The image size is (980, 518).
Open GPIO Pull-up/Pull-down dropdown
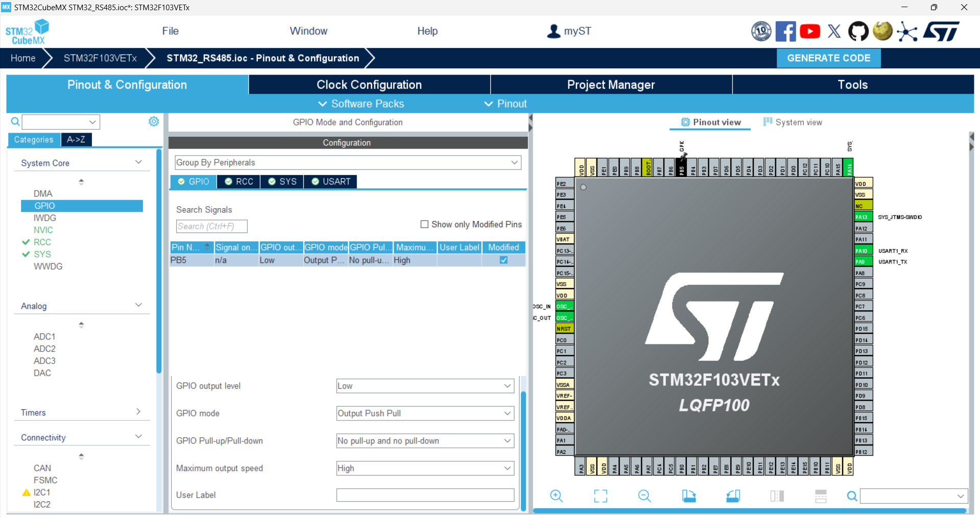click(x=425, y=441)
